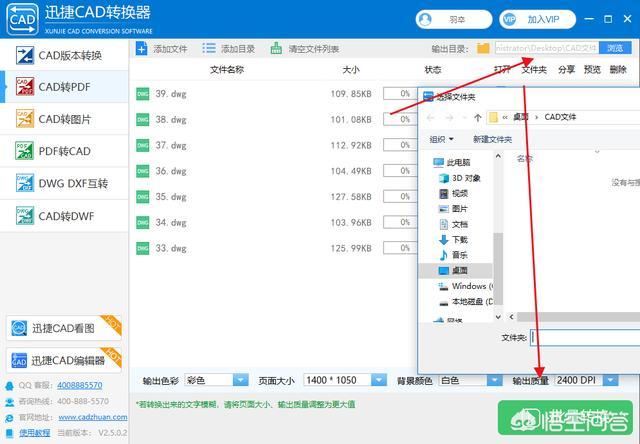Screen dimensions: 640x444
Task: Switch to CAD转图片 mode
Action: coord(64,119)
